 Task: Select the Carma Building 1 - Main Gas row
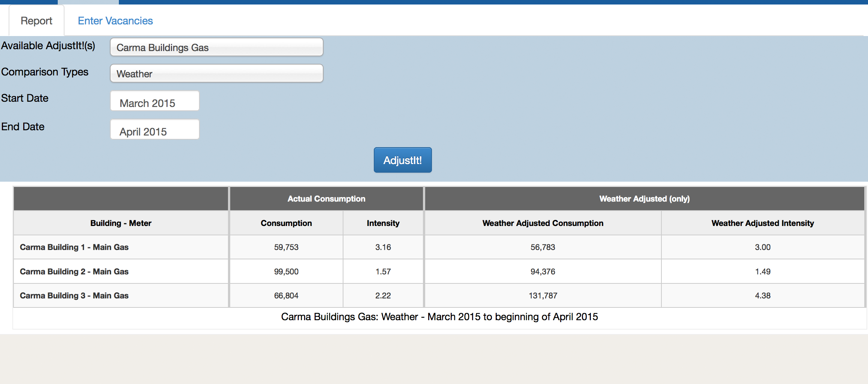click(x=439, y=247)
